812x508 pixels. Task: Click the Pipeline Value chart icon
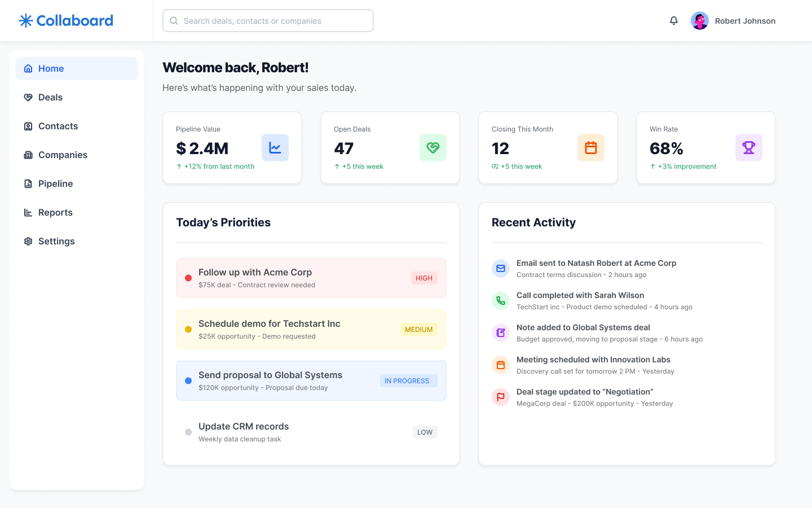[275, 148]
